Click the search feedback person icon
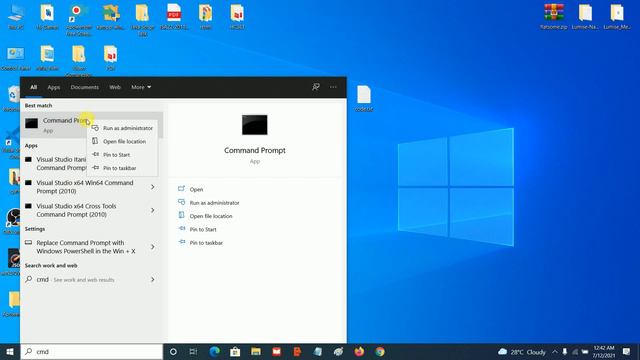 click(x=316, y=87)
